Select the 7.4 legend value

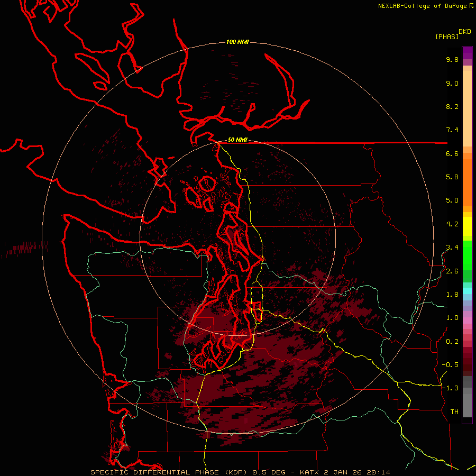click(452, 130)
